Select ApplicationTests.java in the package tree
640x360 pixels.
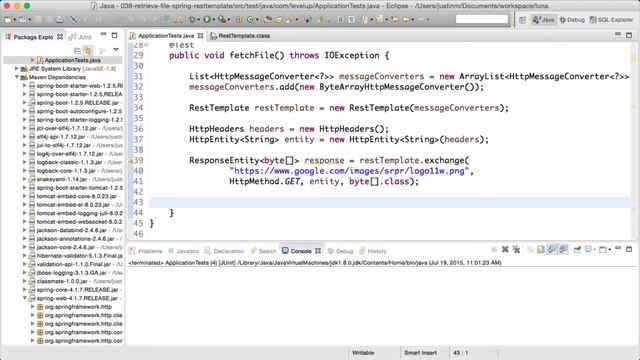pos(73,60)
